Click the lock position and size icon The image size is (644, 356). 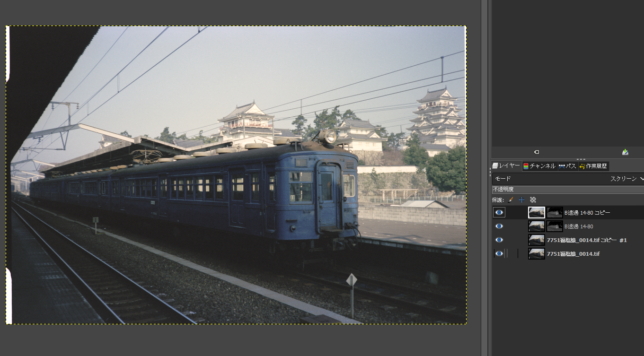click(x=521, y=200)
